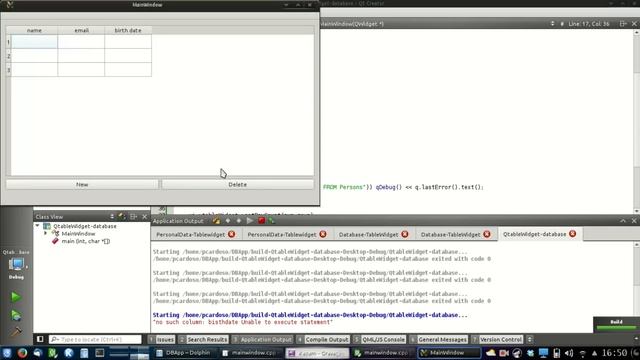Viewport: 640px width, 360px height.
Task: Open the Application Output pane button
Action: point(262,339)
